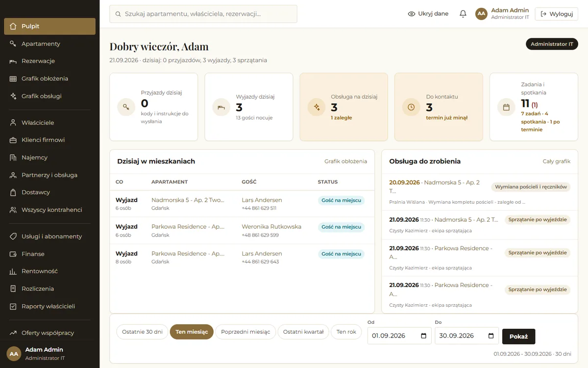Image resolution: width=588 pixels, height=368 pixels.
Task: Click the AA avatar in the top bar
Action: [481, 14]
